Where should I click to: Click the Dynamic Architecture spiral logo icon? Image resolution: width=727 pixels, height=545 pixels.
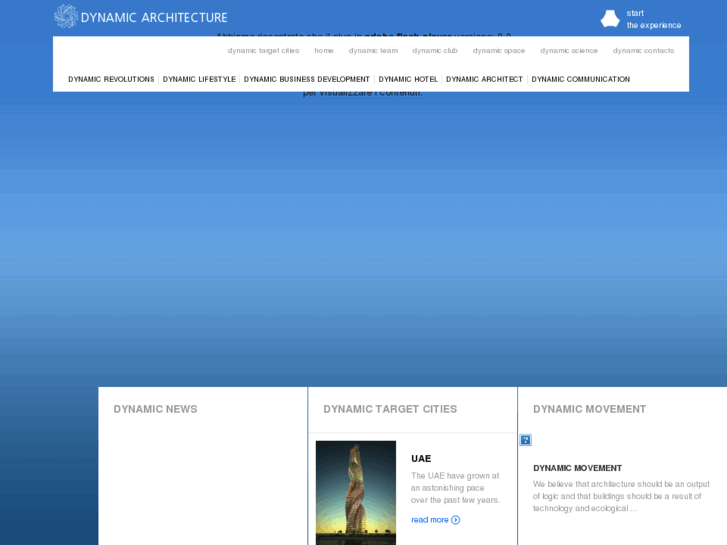click(x=66, y=17)
